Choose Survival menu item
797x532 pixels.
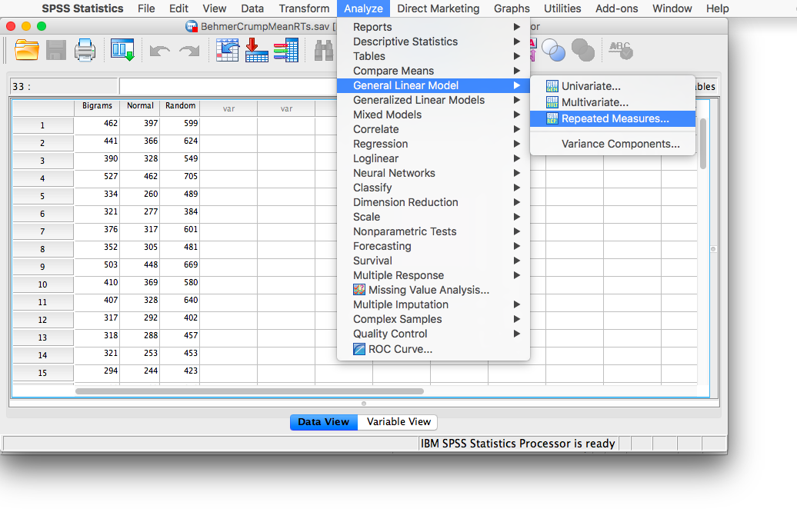433,261
